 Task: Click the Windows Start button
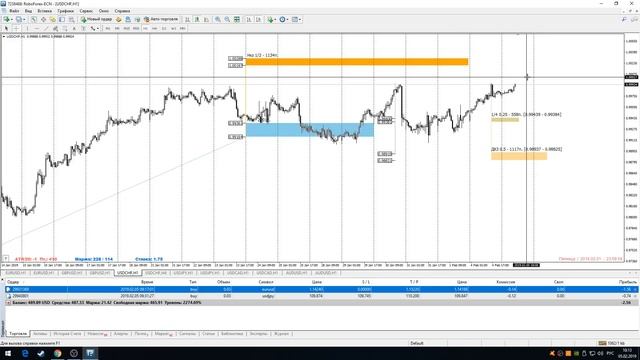[8, 353]
